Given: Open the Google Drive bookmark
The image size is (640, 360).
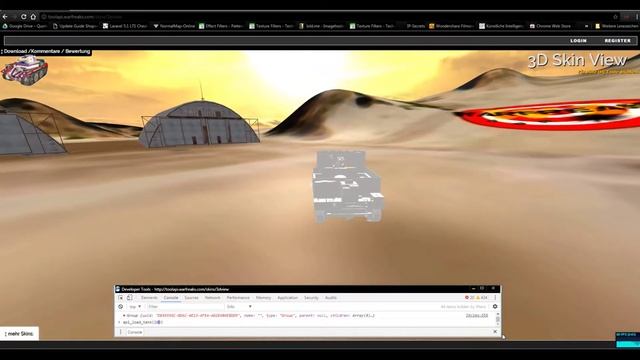Looking at the screenshot, I should (x=25, y=26).
